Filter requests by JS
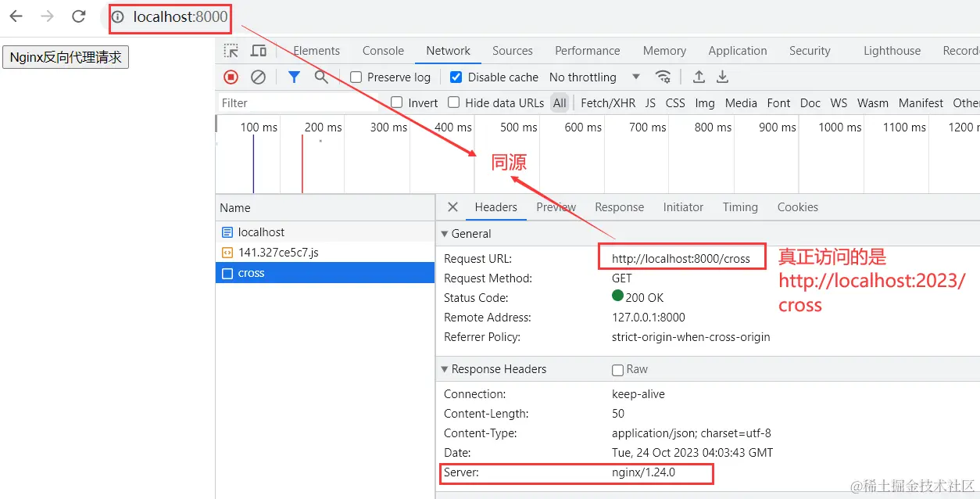The height and width of the screenshot is (499, 980). tap(650, 102)
